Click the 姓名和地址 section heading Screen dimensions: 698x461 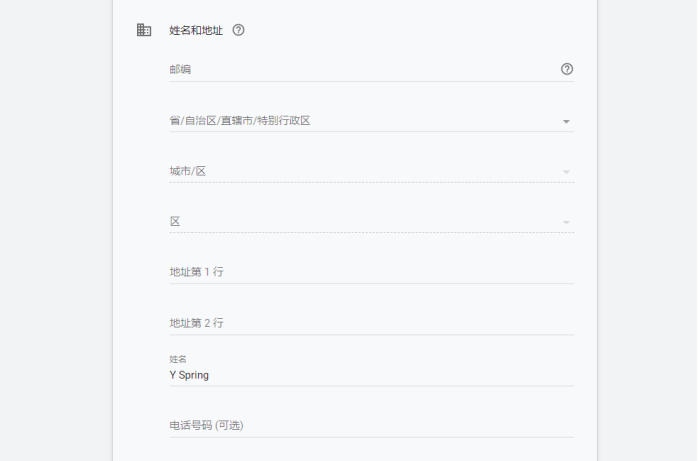pyautogui.click(x=196, y=30)
